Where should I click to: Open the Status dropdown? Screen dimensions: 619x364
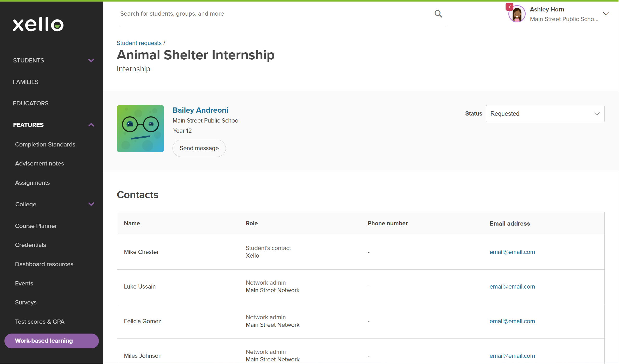pyautogui.click(x=545, y=114)
